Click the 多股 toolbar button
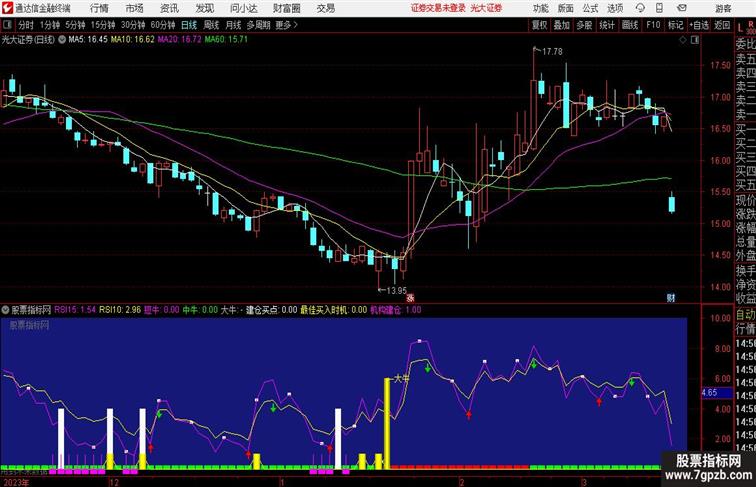The image size is (756, 487). (584, 25)
